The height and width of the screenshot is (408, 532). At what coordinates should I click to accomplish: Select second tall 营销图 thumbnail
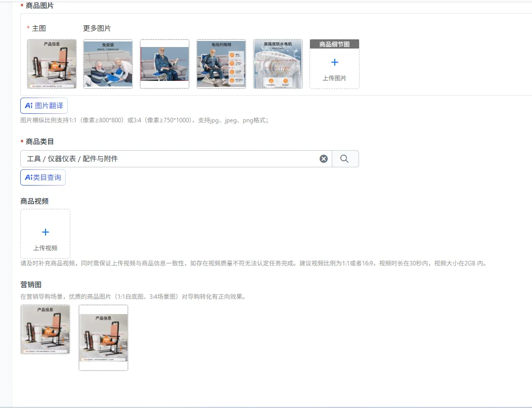[104, 337]
